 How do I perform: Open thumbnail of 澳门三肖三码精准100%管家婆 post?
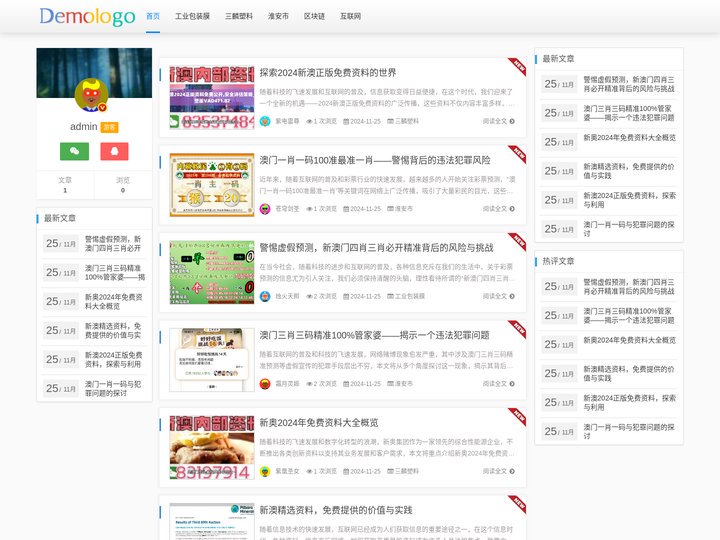pos(212,360)
